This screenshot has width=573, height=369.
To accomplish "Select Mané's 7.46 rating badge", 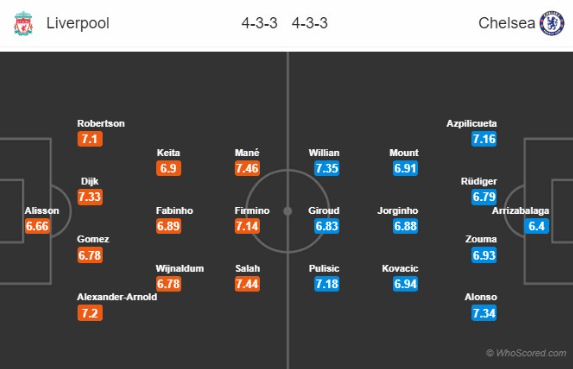I will tap(247, 168).
